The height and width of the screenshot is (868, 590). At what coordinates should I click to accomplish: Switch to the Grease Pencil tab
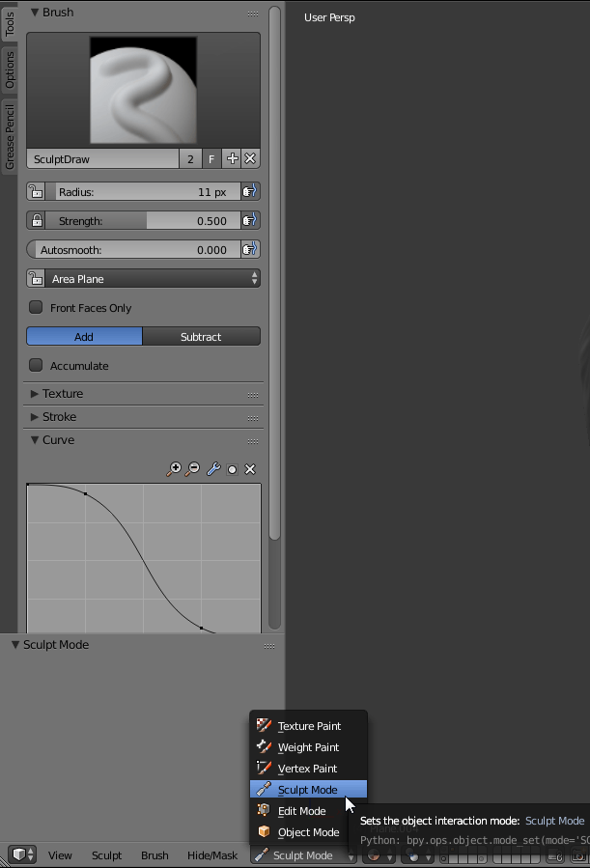point(10,136)
